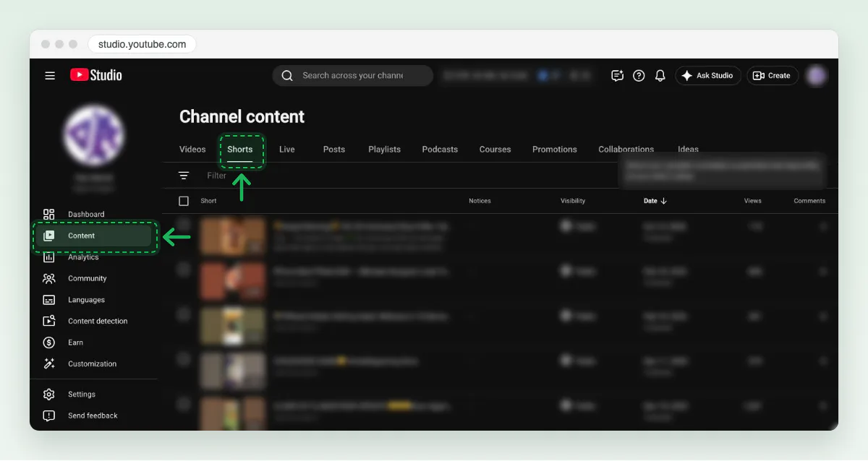Open Content in the sidebar

click(x=94, y=236)
